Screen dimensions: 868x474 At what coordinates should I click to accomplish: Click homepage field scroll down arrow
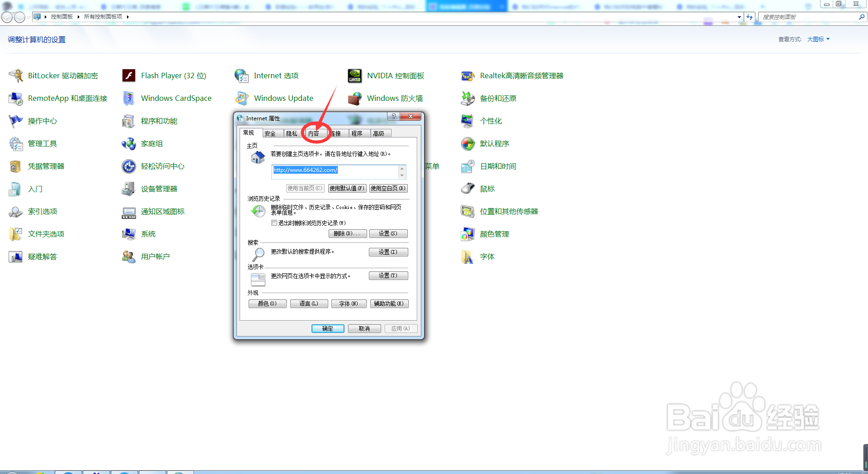coord(402,175)
